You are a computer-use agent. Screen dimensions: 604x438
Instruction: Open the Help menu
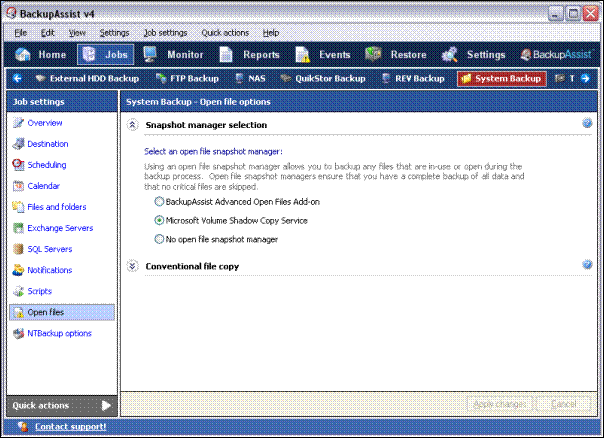271,33
